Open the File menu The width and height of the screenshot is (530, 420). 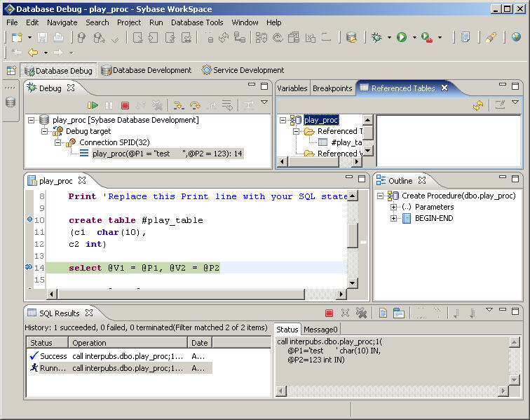[x=12, y=22]
